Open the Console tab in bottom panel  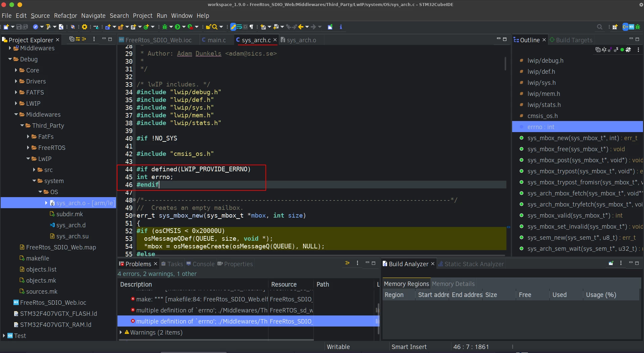pyautogui.click(x=200, y=264)
